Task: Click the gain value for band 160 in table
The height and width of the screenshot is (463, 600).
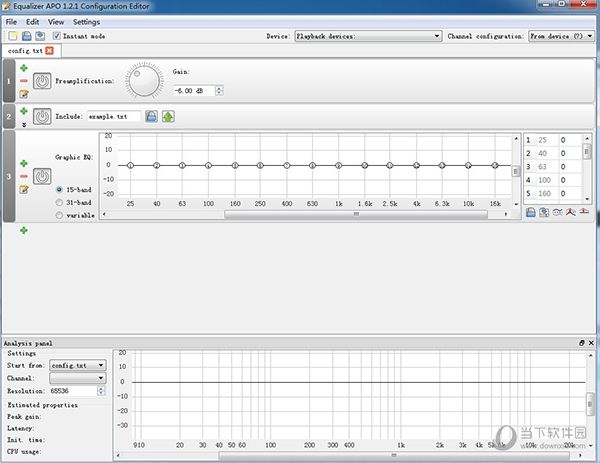Action: point(569,193)
